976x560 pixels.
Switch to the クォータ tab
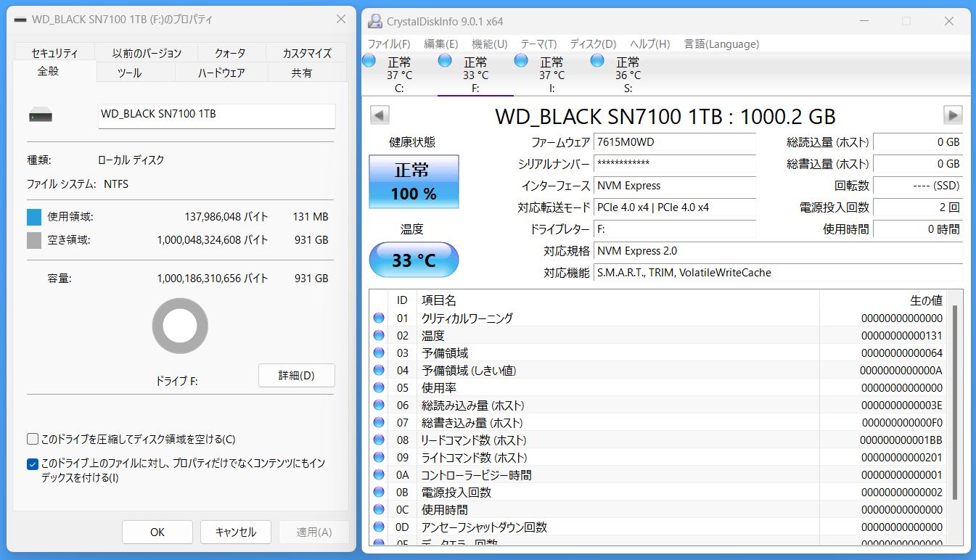[230, 53]
